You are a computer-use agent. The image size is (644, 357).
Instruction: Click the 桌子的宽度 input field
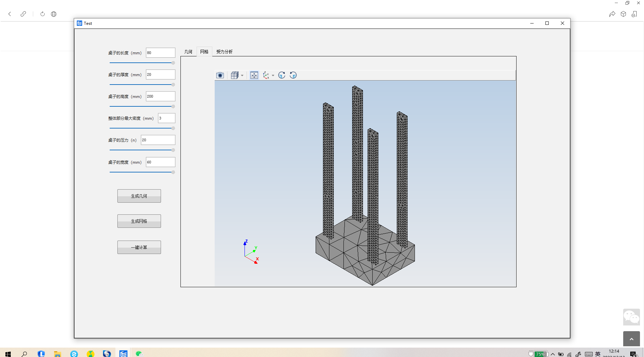[x=161, y=162]
